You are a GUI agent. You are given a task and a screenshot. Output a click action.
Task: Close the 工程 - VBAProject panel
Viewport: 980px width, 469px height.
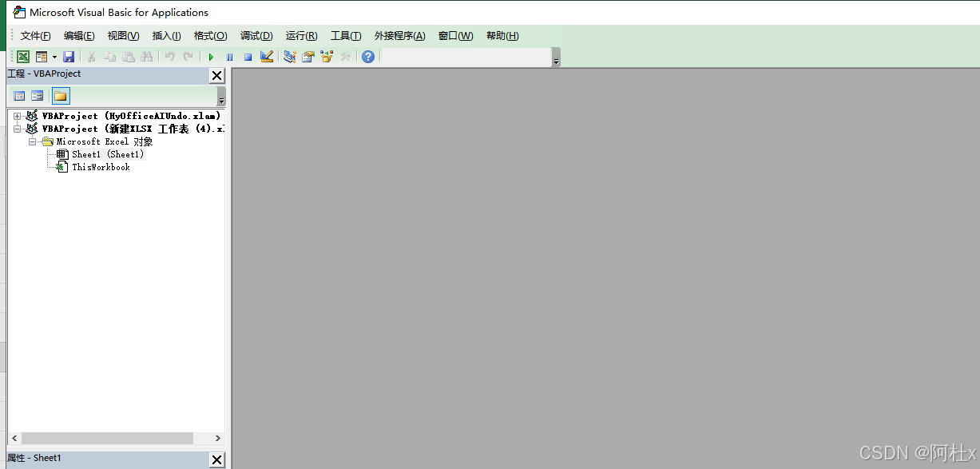[x=216, y=75]
